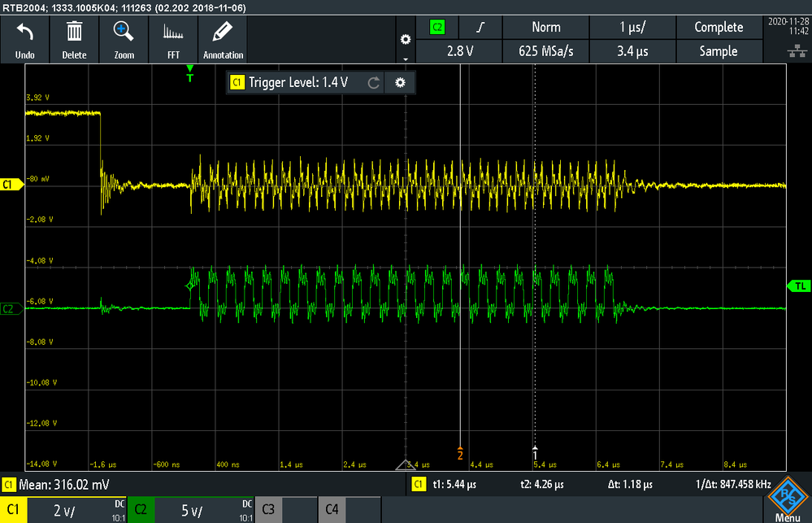
Task: Click the green TL trigger level marker
Action: 798,286
